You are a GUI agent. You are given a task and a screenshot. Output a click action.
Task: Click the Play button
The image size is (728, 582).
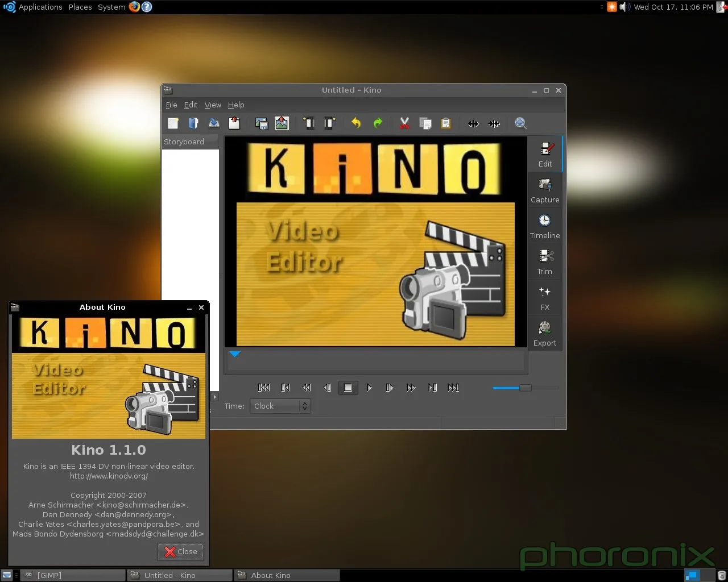tap(369, 388)
